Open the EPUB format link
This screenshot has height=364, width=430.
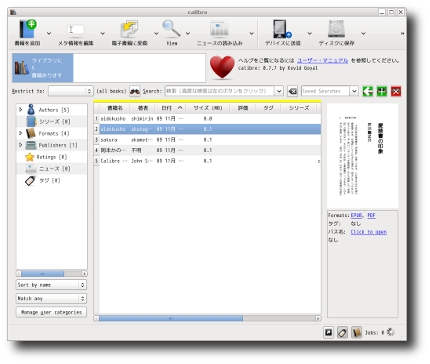[356, 215]
